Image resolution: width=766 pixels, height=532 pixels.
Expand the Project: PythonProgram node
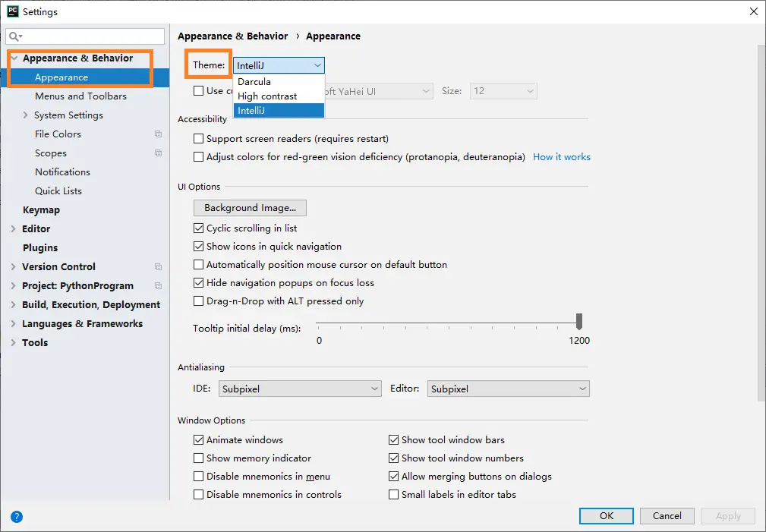[x=13, y=286]
